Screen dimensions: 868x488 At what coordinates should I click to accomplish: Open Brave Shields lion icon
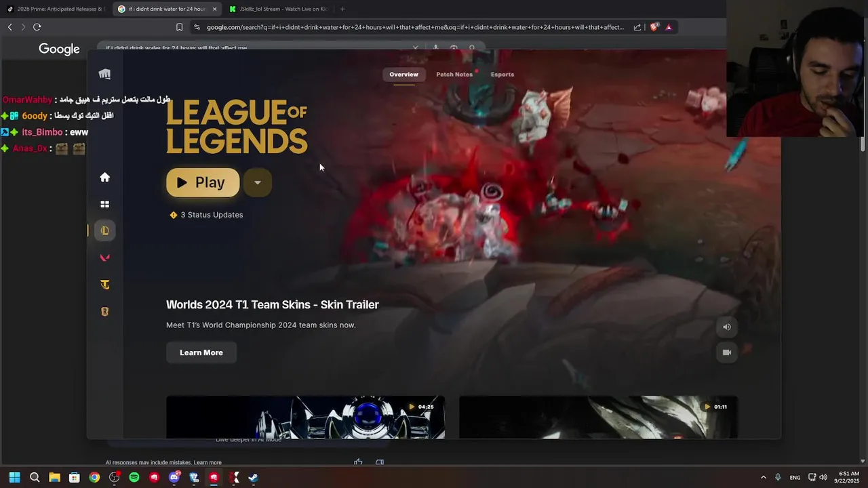[x=654, y=27]
